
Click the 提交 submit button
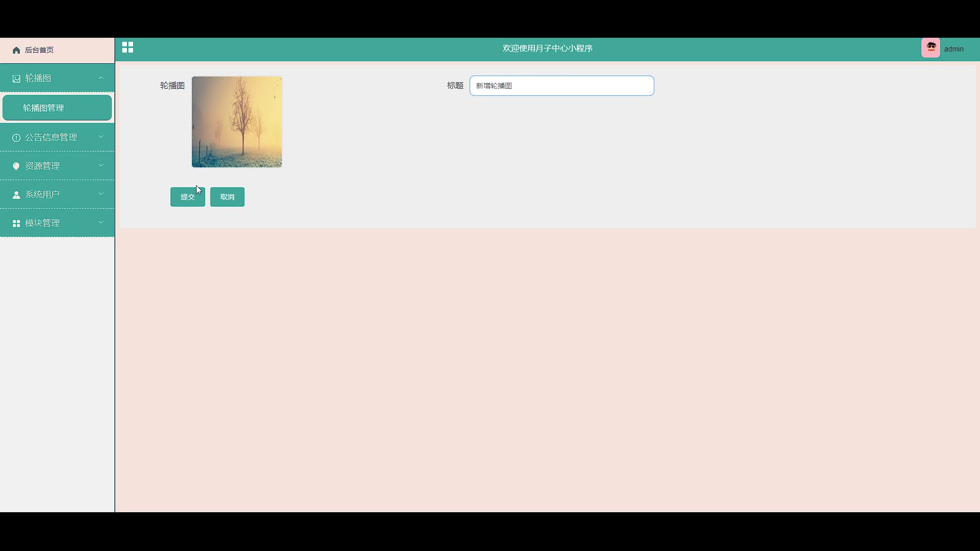click(x=188, y=197)
